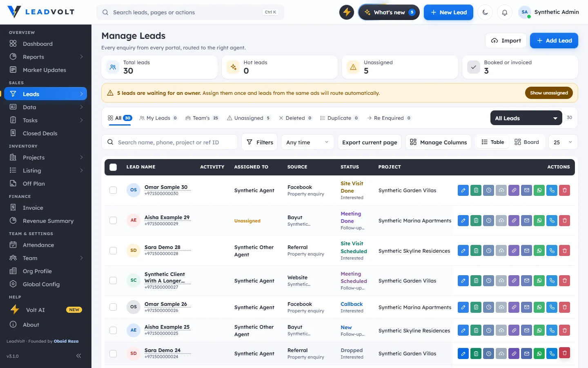Select the Re Enquired tab

(389, 118)
